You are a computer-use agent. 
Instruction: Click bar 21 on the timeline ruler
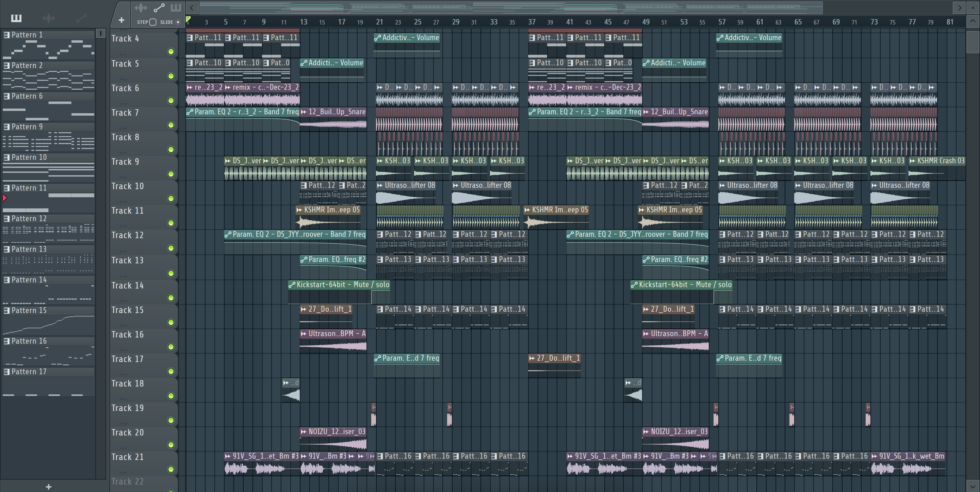click(379, 22)
